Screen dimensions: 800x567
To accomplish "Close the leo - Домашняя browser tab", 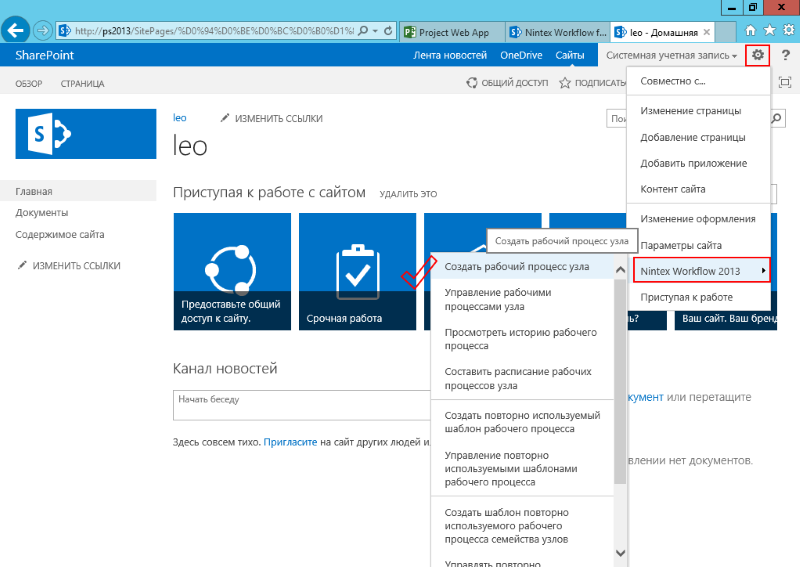I will pos(707,32).
